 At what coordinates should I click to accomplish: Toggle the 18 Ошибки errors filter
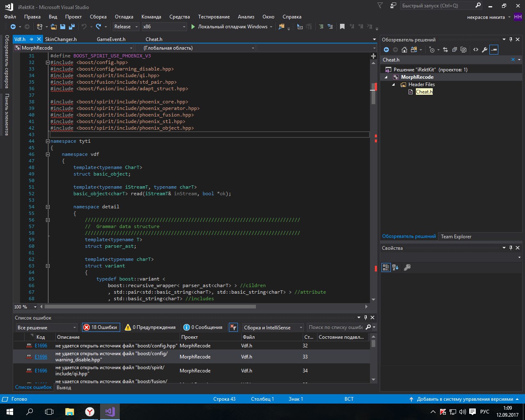click(x=100, y=327)
